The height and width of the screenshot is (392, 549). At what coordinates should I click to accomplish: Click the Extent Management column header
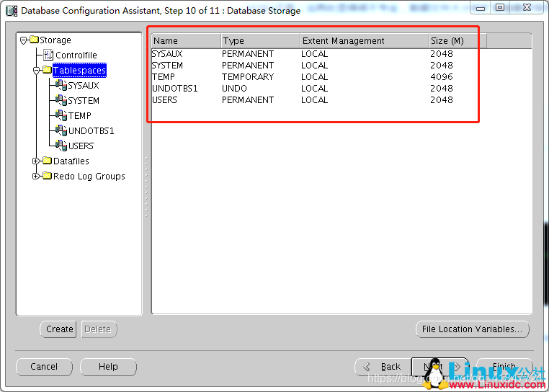point(365,41)
